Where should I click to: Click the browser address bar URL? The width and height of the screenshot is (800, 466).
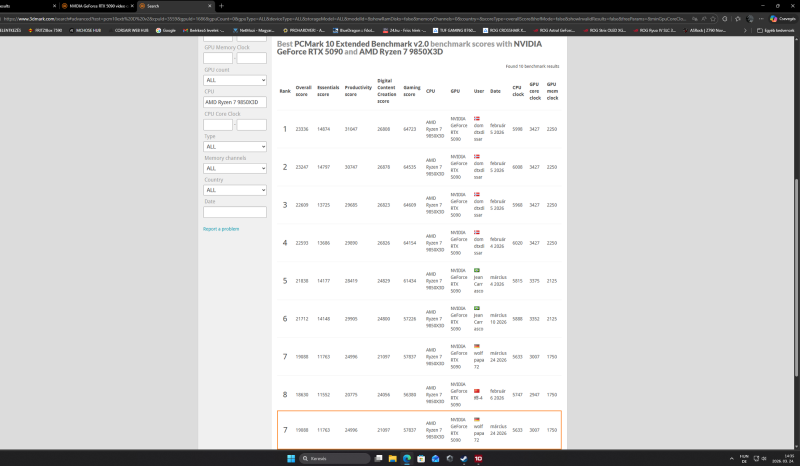[x=345, y=18]
